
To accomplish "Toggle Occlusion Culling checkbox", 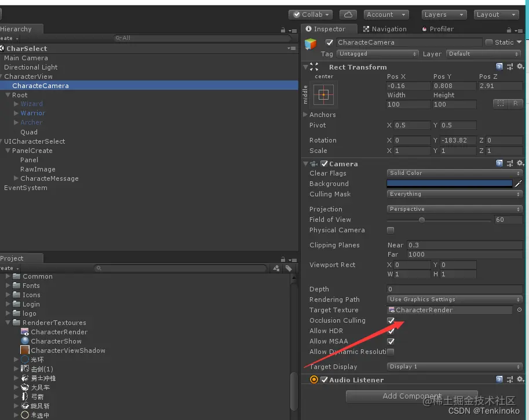I will tap(391, 320).
